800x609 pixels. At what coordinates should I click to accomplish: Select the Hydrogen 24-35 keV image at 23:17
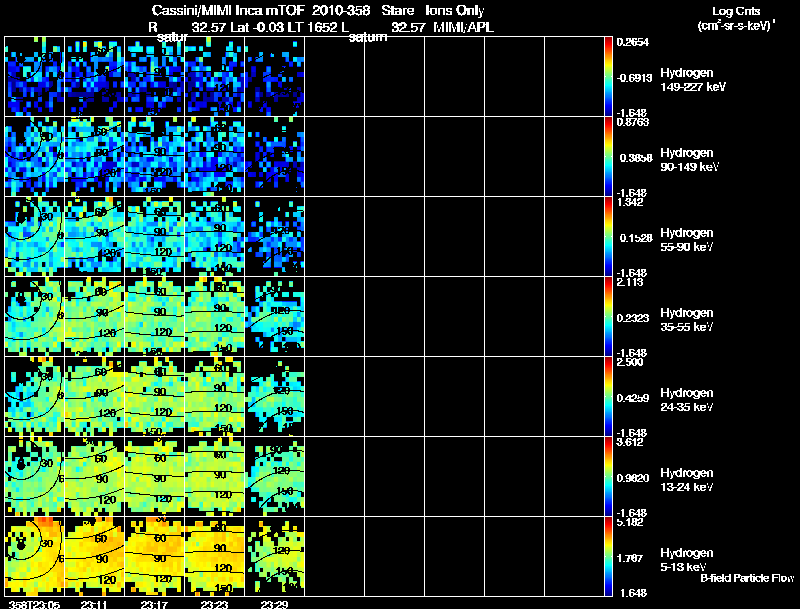pyautogui.click(x=155, y=397)
